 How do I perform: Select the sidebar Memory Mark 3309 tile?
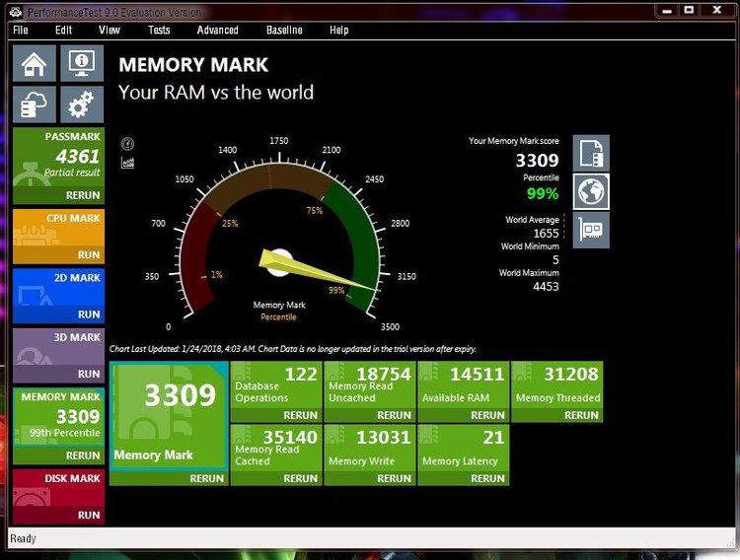tap(58, 417)
